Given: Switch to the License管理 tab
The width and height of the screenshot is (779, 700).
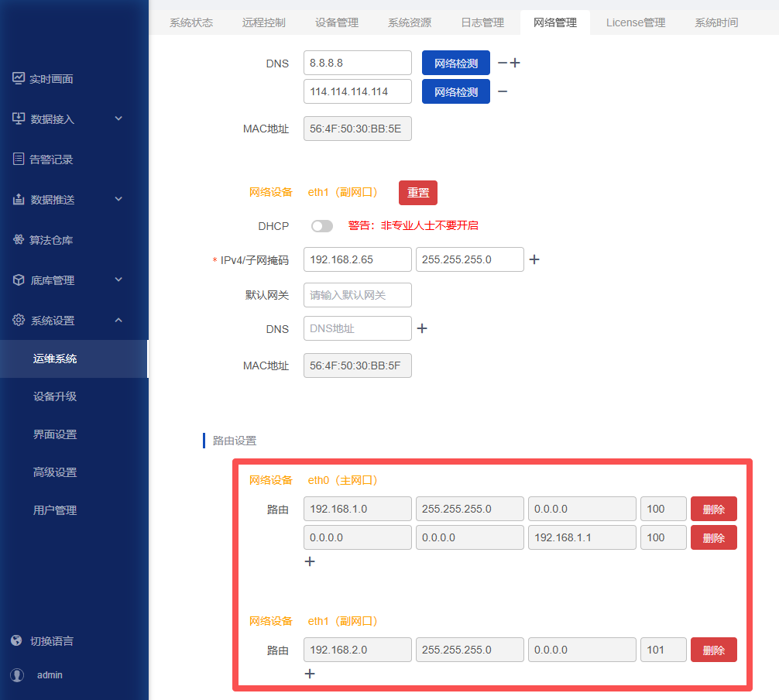Looking at the screenshot, I should click(x=635, y=22).
